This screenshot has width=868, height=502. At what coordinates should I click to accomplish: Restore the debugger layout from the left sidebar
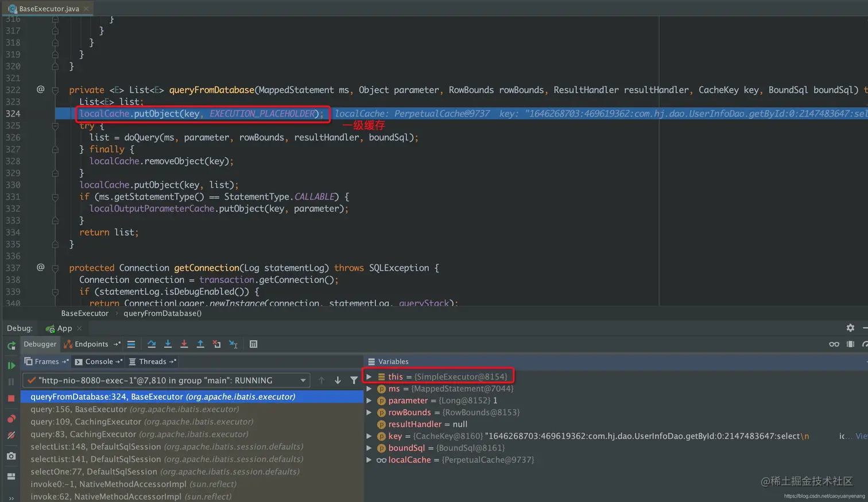(11, 476)
